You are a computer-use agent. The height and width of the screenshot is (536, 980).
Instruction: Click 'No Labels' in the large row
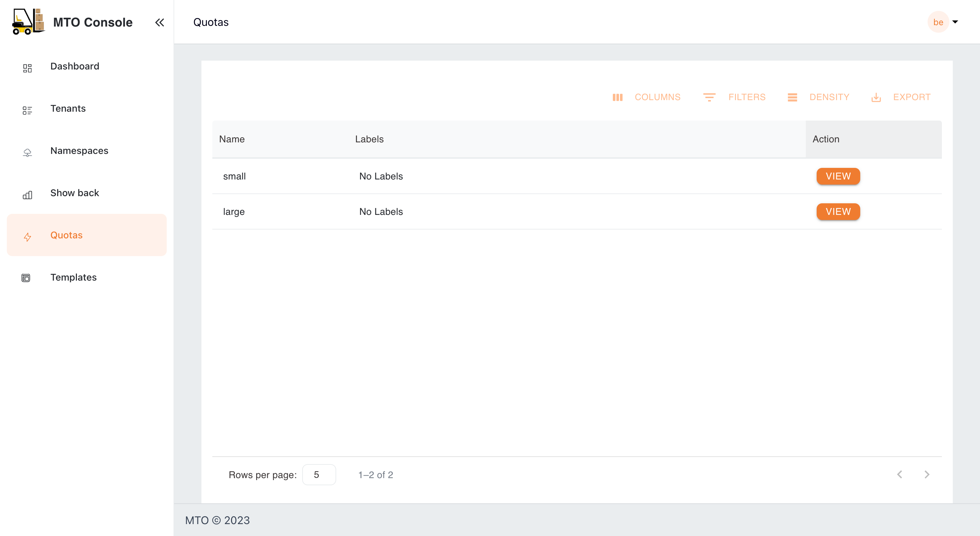click(x=381, y=212)
